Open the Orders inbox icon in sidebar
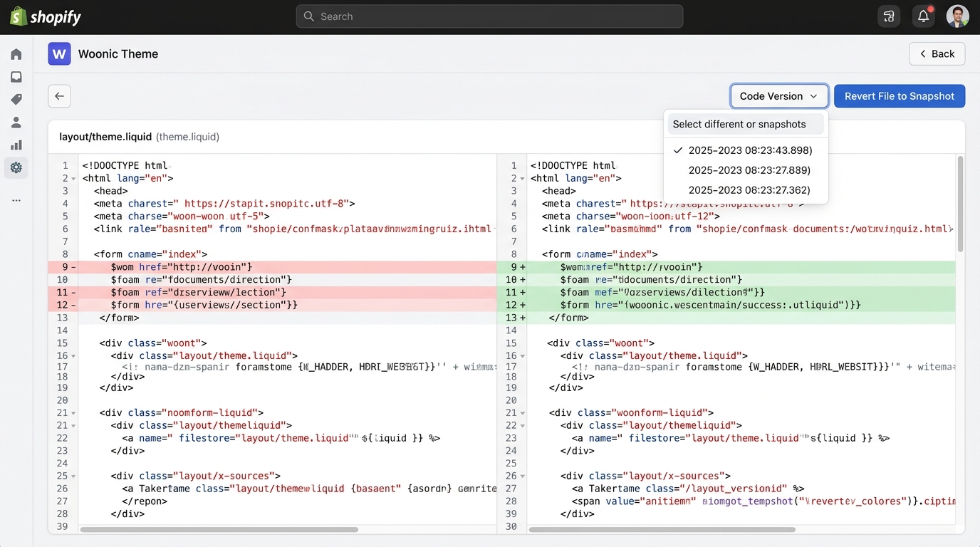 (16, 77)
